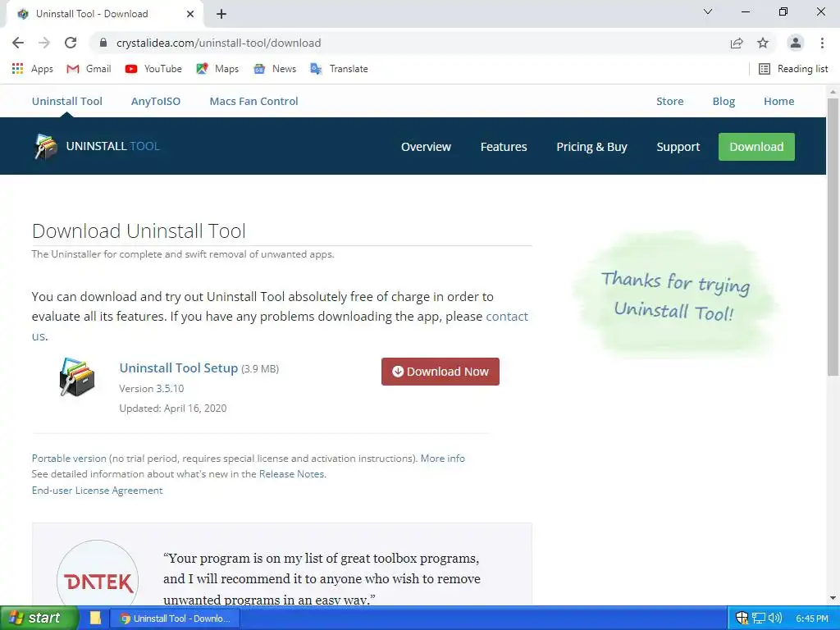
Task: Open the Maps bookmark
Action: (x=217, y=69)
